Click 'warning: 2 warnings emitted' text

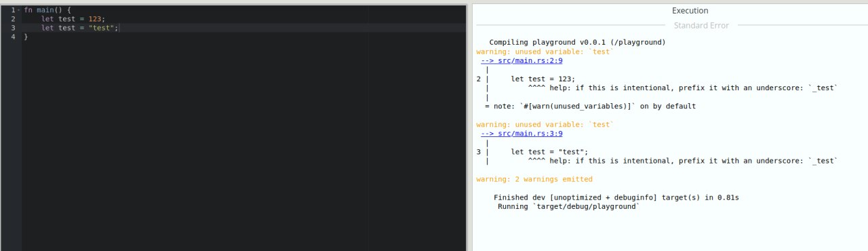(x=534, y=180)
